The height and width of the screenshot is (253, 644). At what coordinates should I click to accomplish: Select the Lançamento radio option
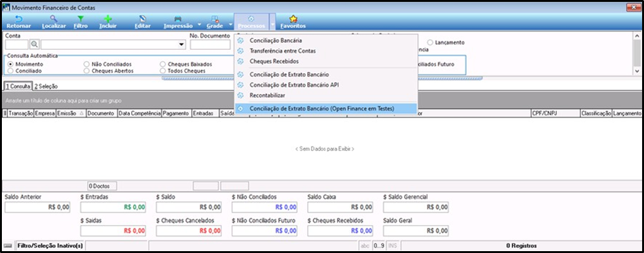click(x=430, y=43)
